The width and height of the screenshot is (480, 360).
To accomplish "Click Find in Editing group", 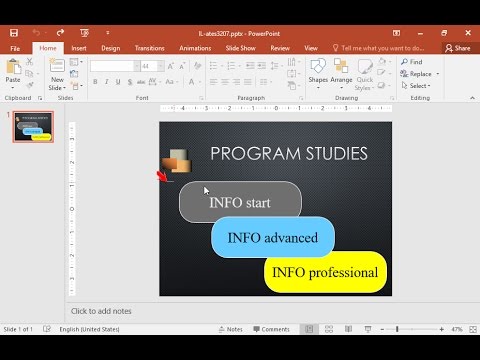I will point(412,62).
